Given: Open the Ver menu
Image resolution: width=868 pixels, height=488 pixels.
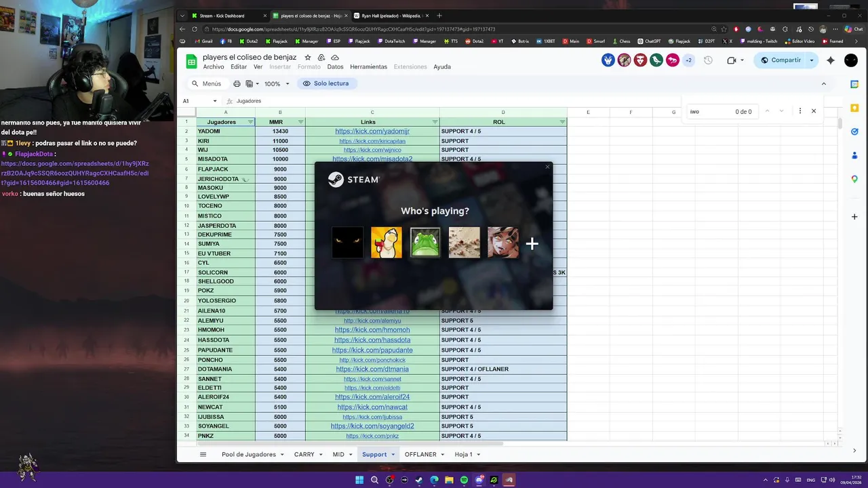Looking at the screenshot, I should 258,66.
